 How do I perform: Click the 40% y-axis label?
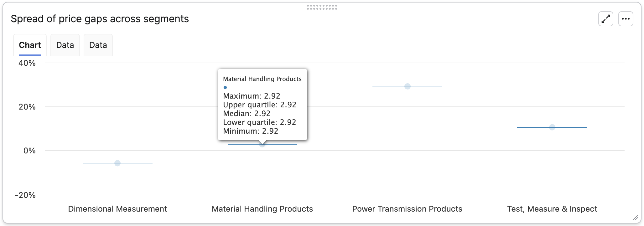click(27, 63)
